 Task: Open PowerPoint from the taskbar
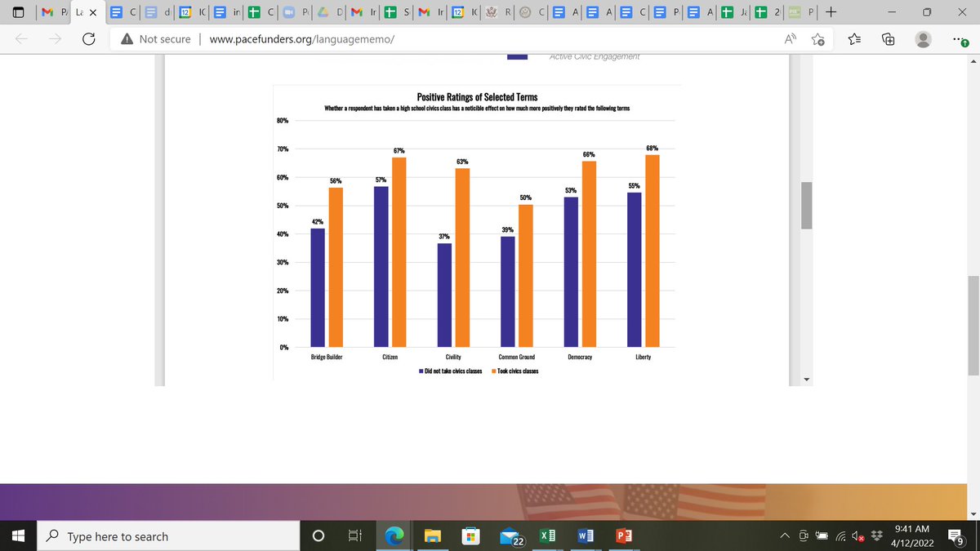[624, 536]
